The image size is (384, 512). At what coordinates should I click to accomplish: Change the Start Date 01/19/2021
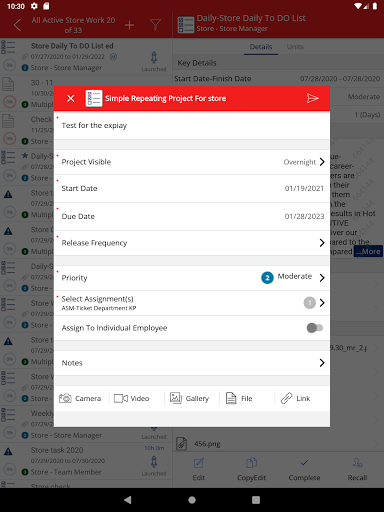click(x=192, y=189)
